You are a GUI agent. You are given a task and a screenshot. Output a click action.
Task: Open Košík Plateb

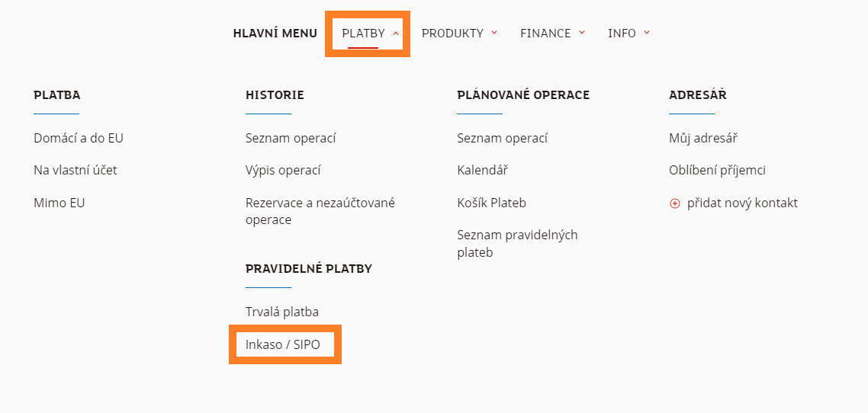tap(491, 203)
